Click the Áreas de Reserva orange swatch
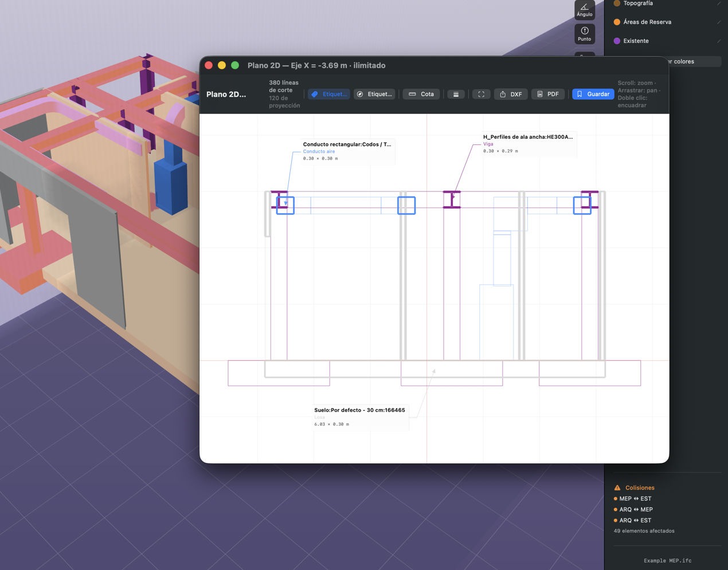The height and width of the screenshot is (570, 728). tap(617, 22)
